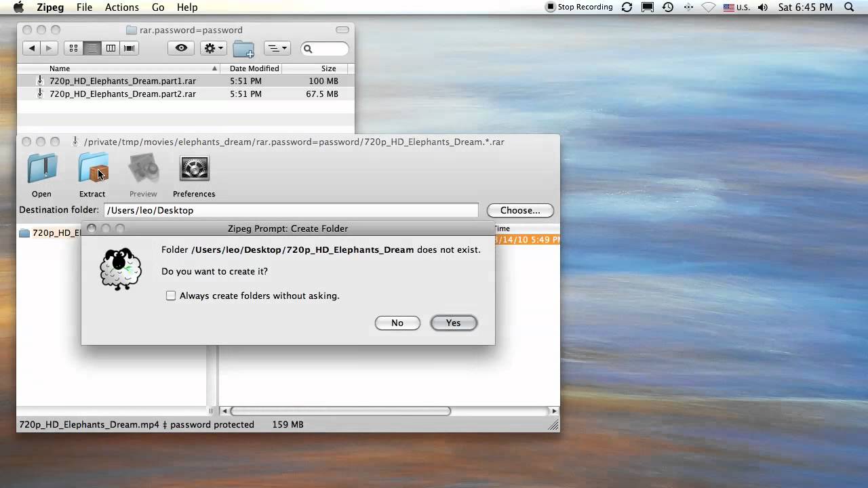Switch Finder to icon view

coord(73,48)
